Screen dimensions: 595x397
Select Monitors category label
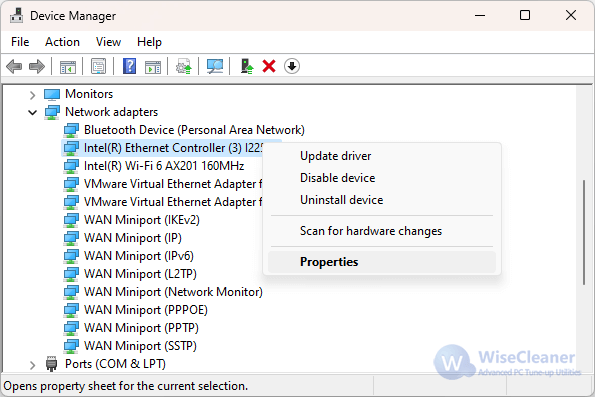[89, 94]
